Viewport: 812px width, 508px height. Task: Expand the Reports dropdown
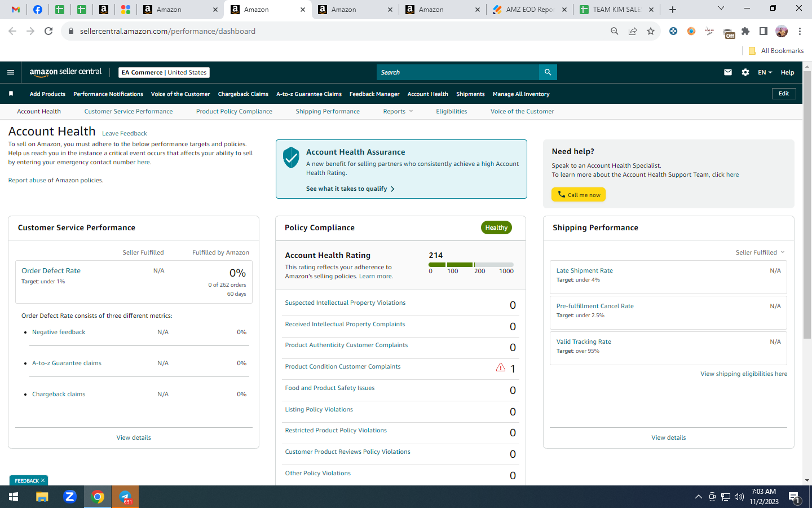click(x=398, y=111)
